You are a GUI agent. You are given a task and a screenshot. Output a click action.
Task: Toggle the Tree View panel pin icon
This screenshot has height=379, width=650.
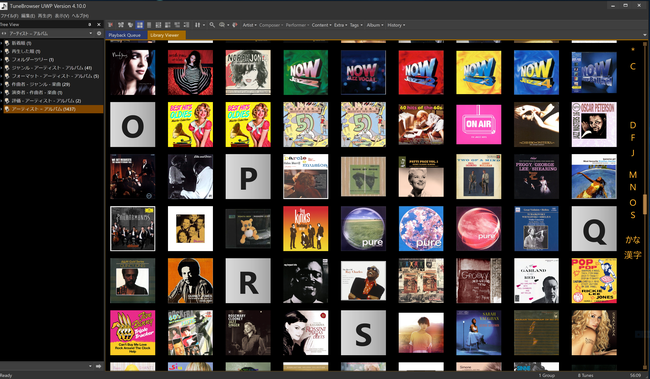[x=90, y=24]
